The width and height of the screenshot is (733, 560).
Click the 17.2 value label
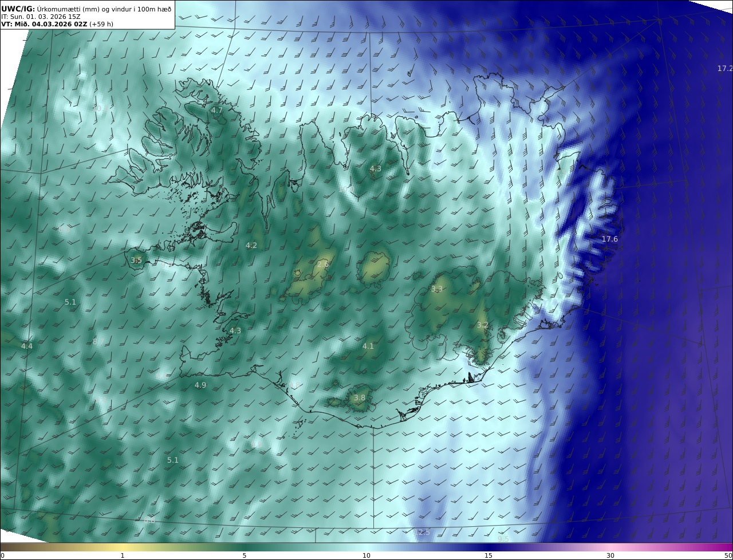[x=725, y=68]
